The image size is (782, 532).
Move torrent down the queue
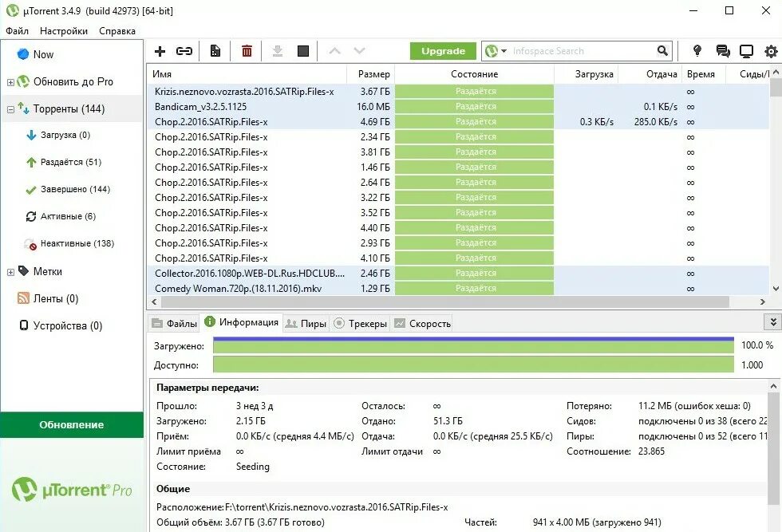pyautogui.click(x=360, y=51)
